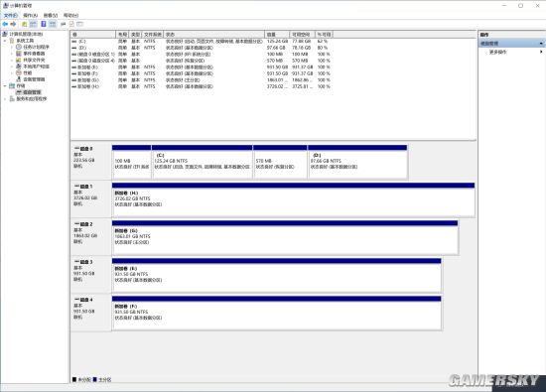Sort by the 可用空间 column header
Viewport: 546px width, 392px height.
pyautogui.click(x=302, y=34)
